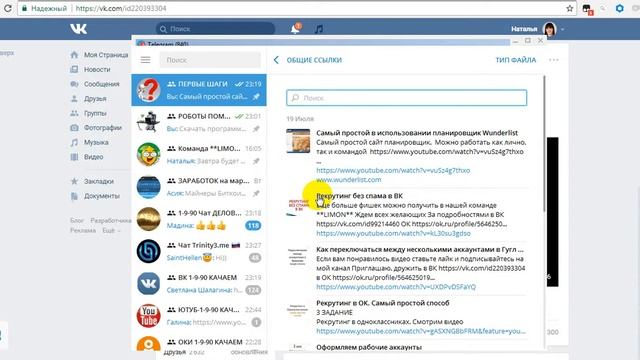Click the unread badge 118 on 1-9-90 Чат
640x360 pixels.
point(253,225)
